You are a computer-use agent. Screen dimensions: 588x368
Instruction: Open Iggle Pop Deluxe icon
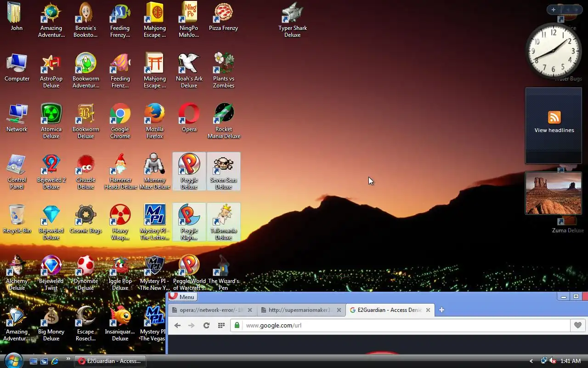(x=120, y=273)
